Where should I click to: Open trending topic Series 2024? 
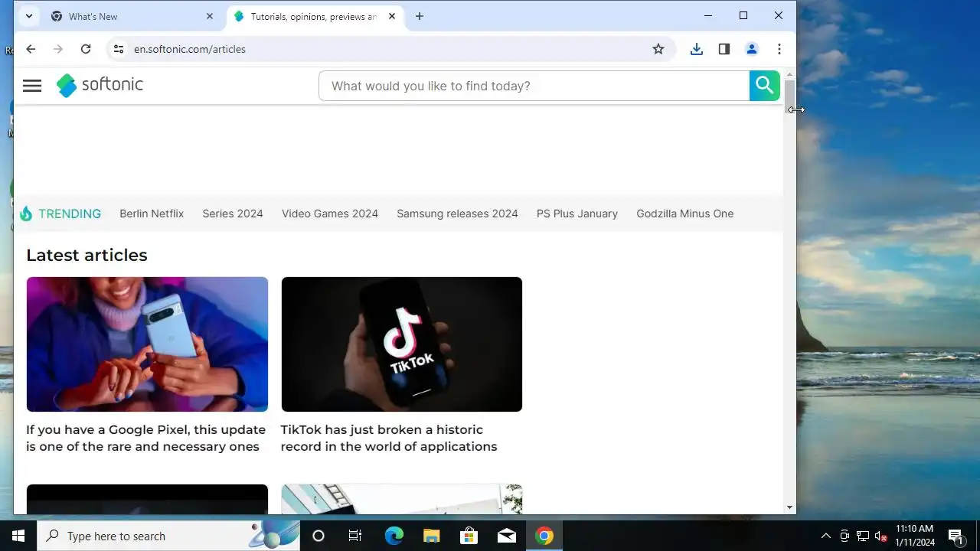tap(233, 214)
